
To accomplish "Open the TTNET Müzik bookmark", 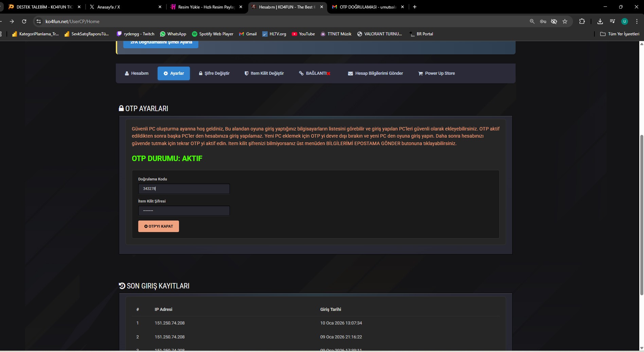I will click(336, 34).
